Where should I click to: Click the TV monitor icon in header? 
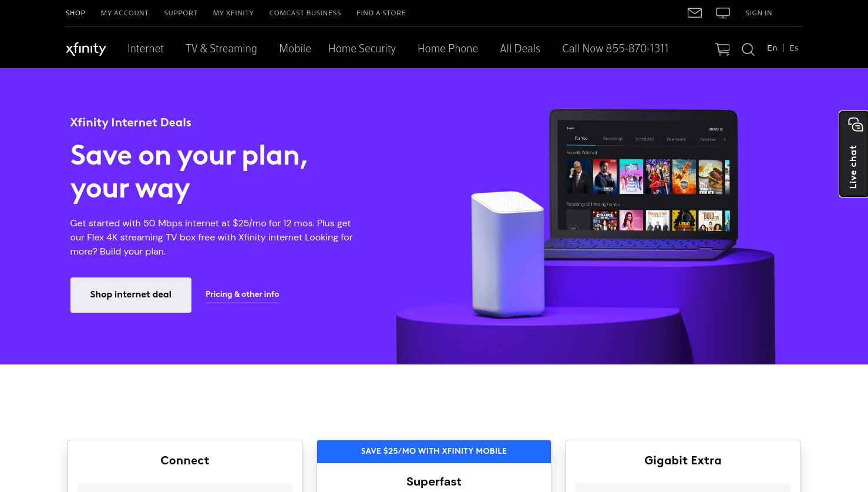(723, 13)
